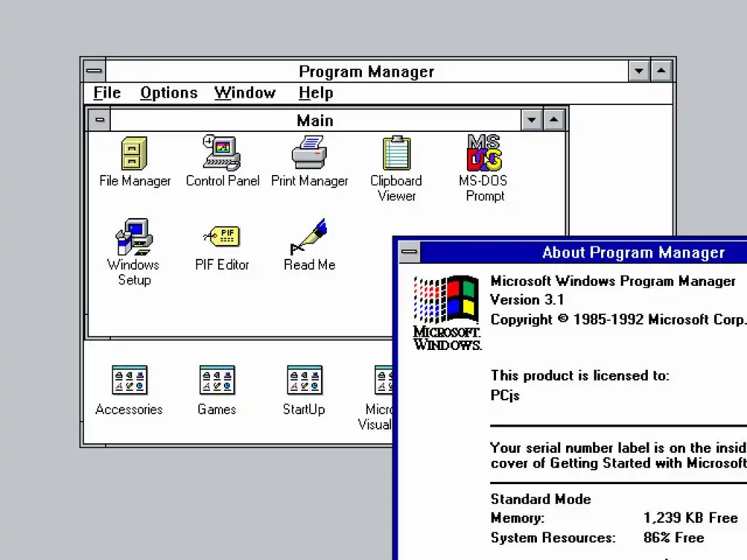Click the Program Manager title bar
Screen dimensions: 747x560
(x=367, y=71)
